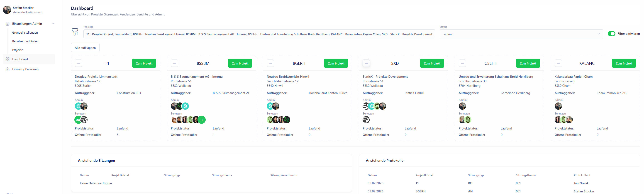The image size is (644, 194).
Task: Click Gemeinde Herrliberg Auftraggeber value
Action: pyautogui.click(x=515, y=93)
